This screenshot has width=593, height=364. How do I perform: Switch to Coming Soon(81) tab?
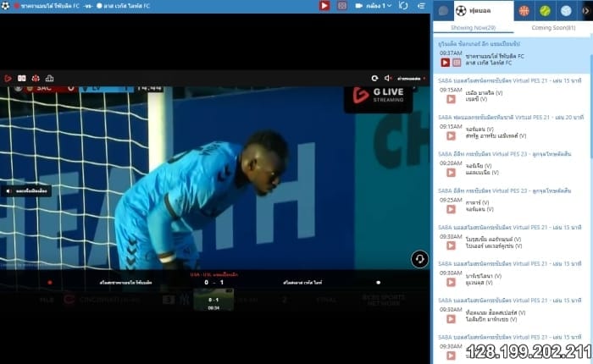[553, 28]
